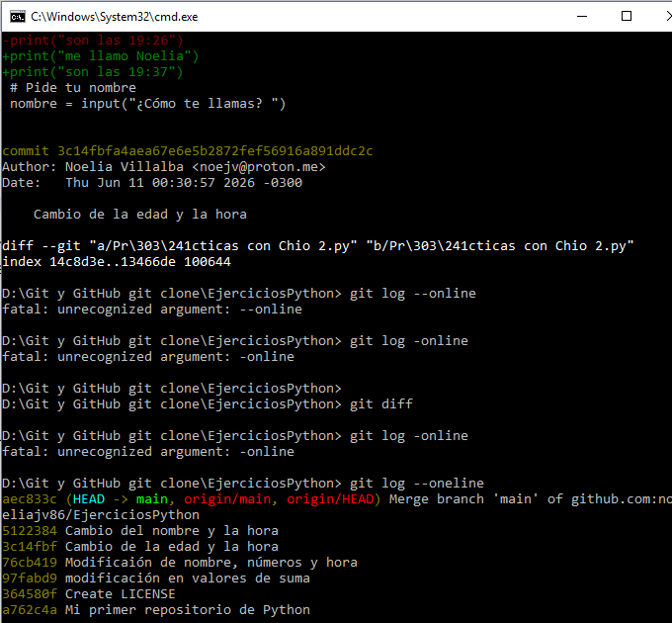
Task: Click log entry 76cb419 Modificaión de nombre
Action: 180,563
